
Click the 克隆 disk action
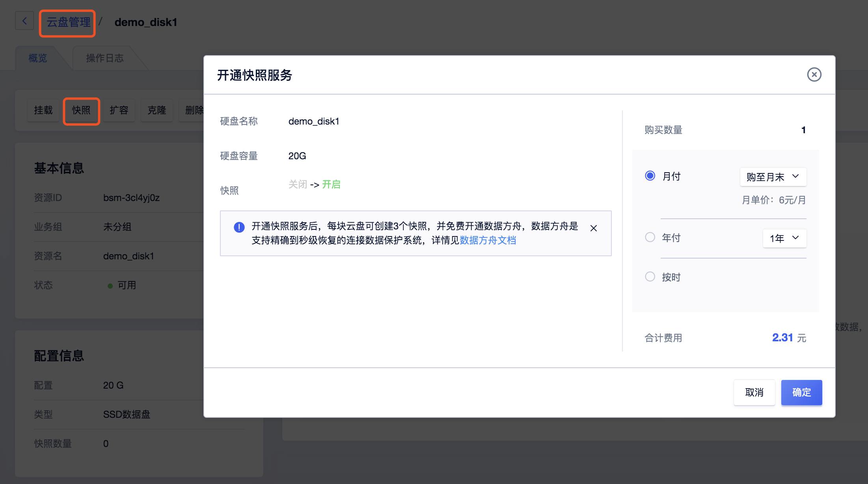[x=156, y=111]
